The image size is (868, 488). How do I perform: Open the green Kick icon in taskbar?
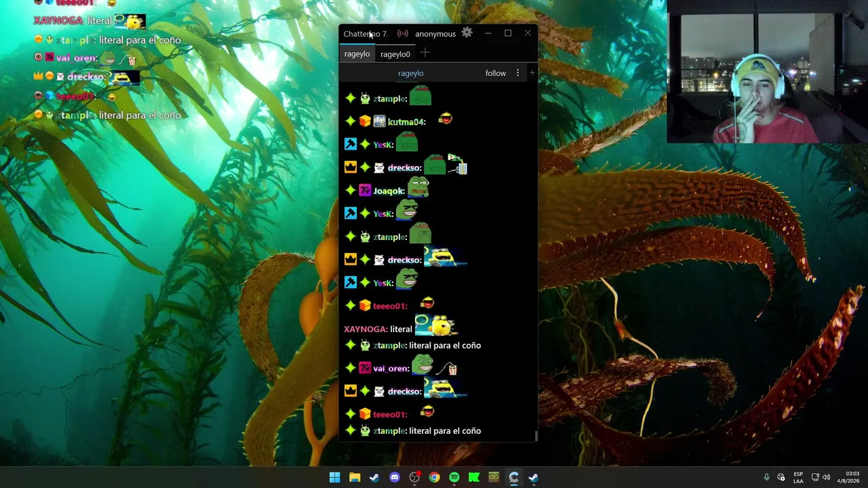click(474, 477)
